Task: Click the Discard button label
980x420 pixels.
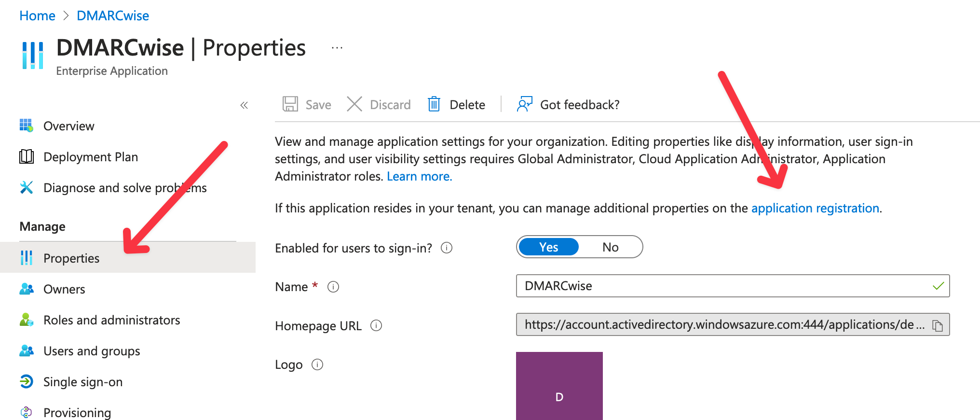Action: (390, 105)
